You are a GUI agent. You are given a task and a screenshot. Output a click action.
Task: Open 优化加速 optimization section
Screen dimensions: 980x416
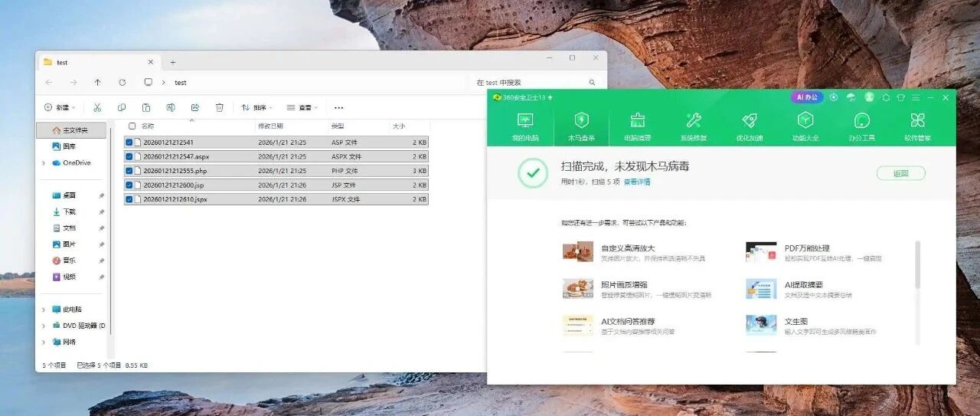(750, 127)
